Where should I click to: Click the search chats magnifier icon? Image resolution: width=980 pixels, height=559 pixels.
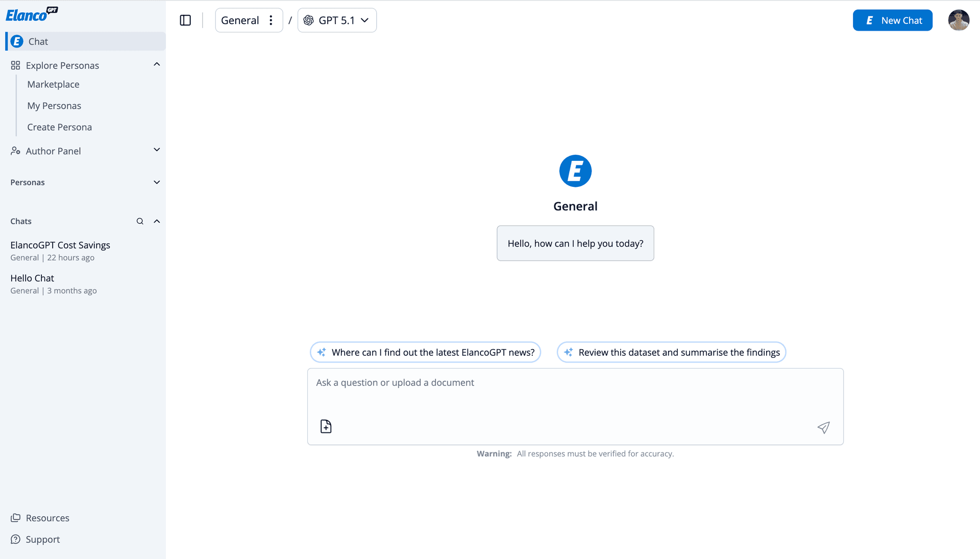pyautogui.click(x=140, y=221)
